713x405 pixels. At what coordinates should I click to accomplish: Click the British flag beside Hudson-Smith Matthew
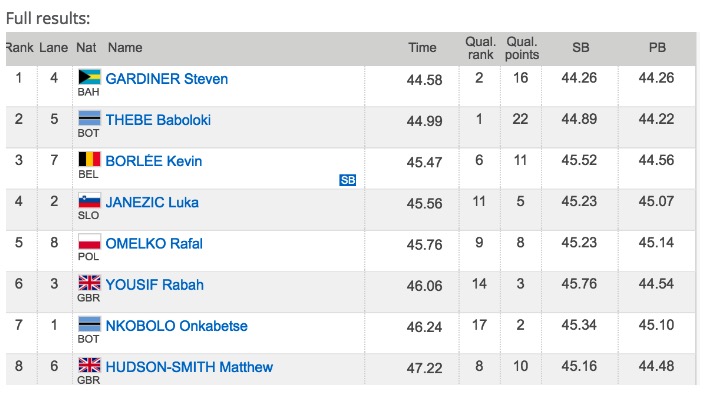pos(89,365)
